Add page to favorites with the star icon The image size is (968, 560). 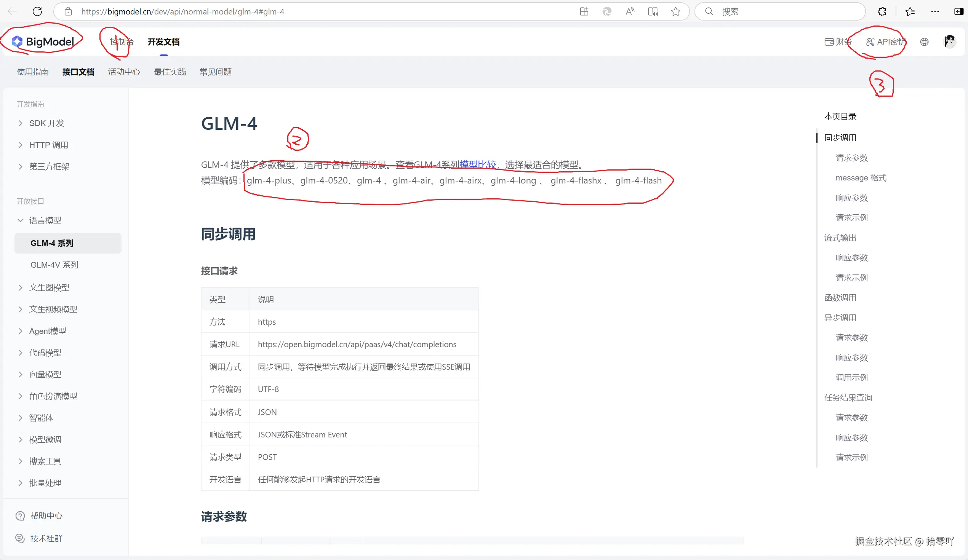[676, 11]
